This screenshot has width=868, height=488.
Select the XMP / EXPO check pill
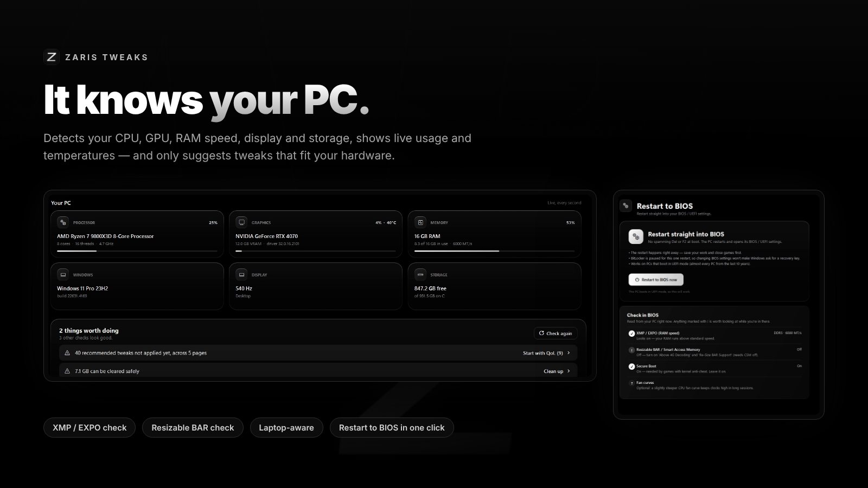(x=90, y=428)
